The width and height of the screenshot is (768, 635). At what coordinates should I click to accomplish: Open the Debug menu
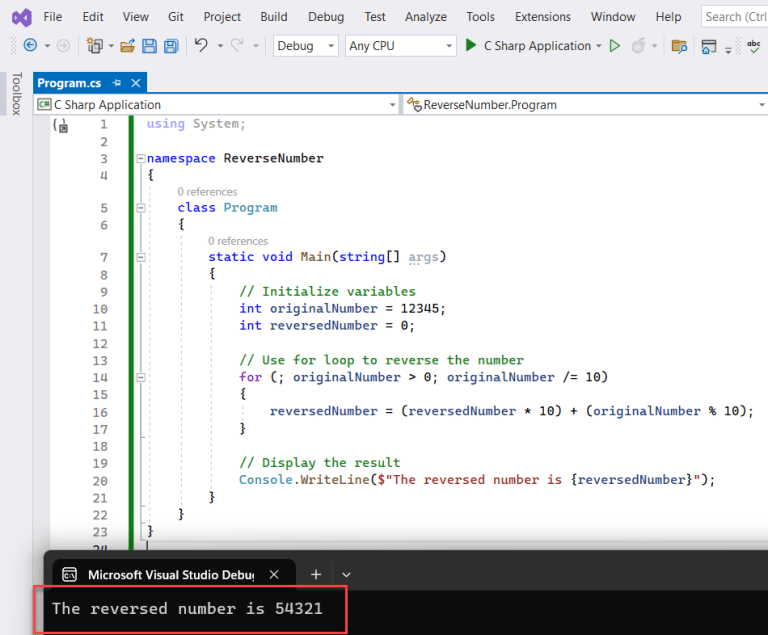pos(326,17)
